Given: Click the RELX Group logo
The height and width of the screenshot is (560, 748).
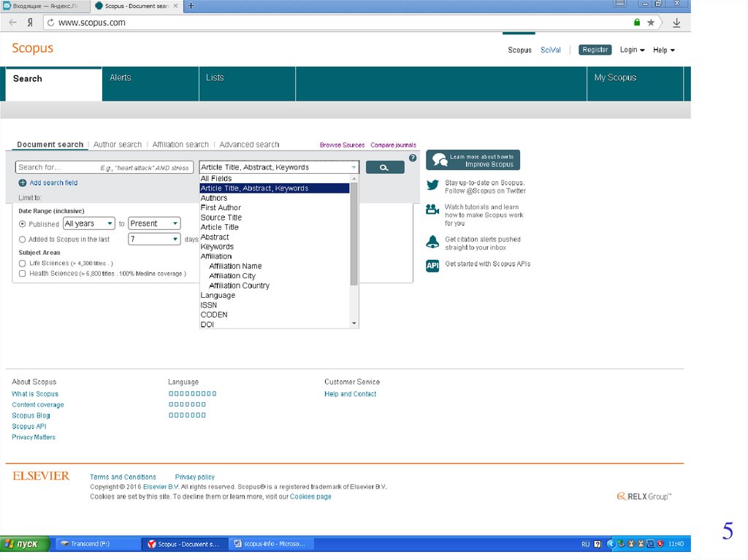Looking at the screenshot, I should tap(644, 496).
